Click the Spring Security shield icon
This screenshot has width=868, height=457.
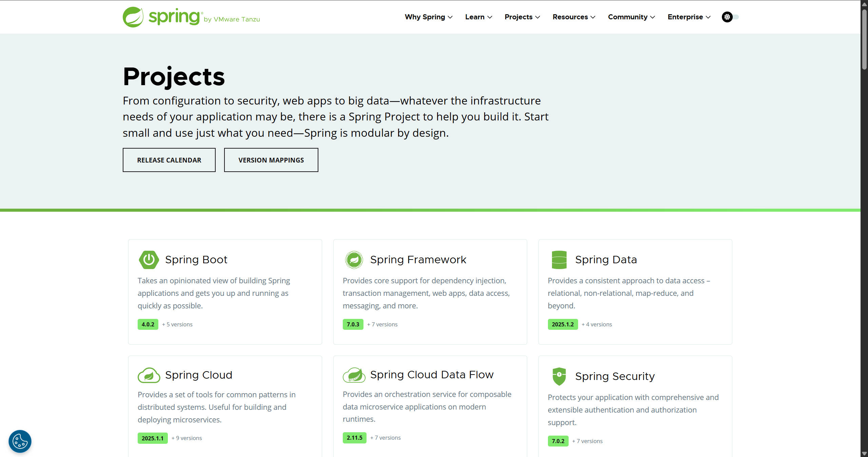[559, 376]
